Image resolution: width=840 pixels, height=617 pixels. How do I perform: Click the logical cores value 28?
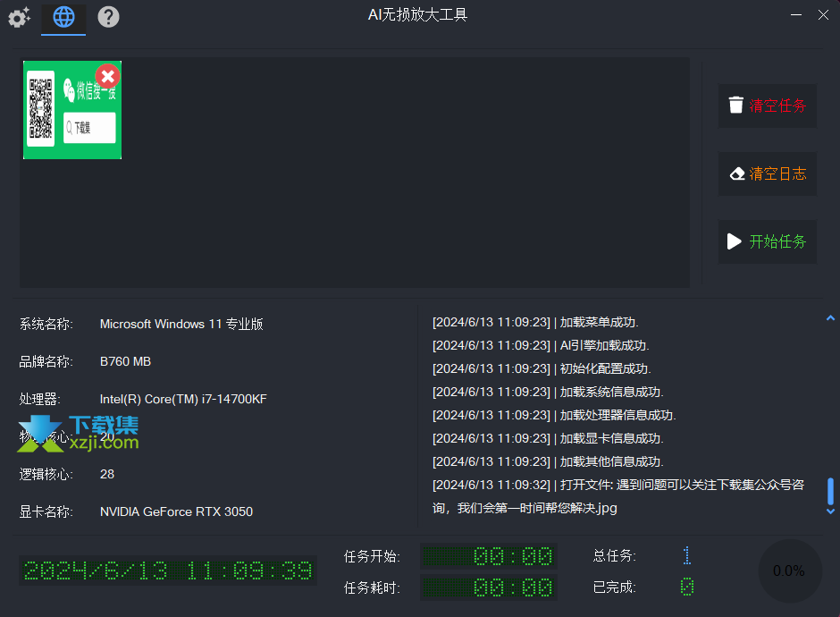coord(107,475)
